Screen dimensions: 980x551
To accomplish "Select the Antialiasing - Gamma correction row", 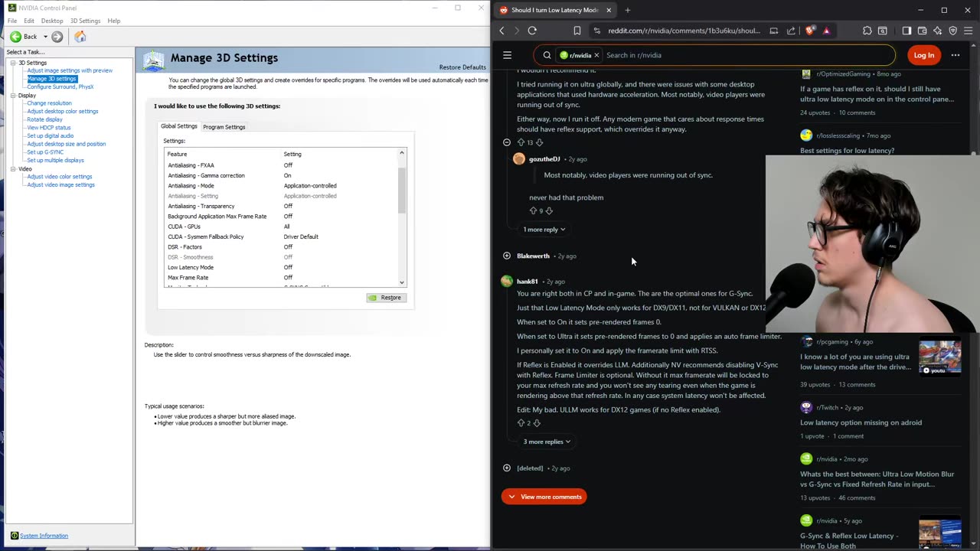I will pos(281,175).
